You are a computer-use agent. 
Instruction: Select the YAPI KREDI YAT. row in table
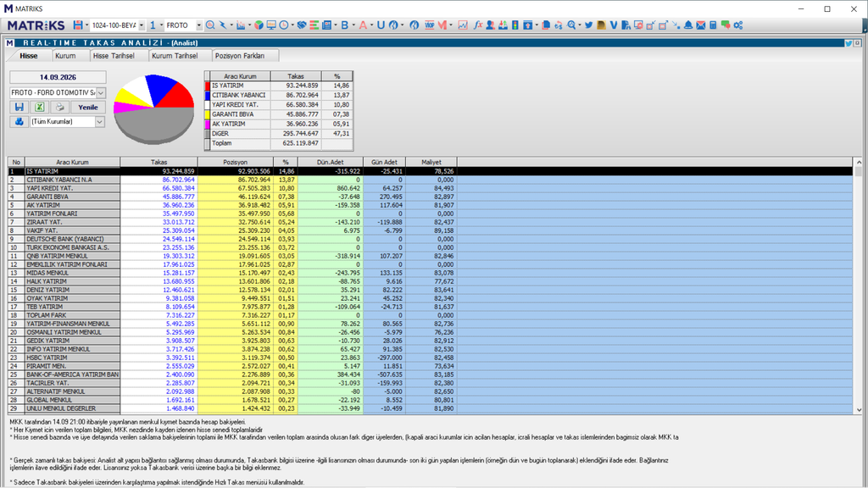[430, 188]
